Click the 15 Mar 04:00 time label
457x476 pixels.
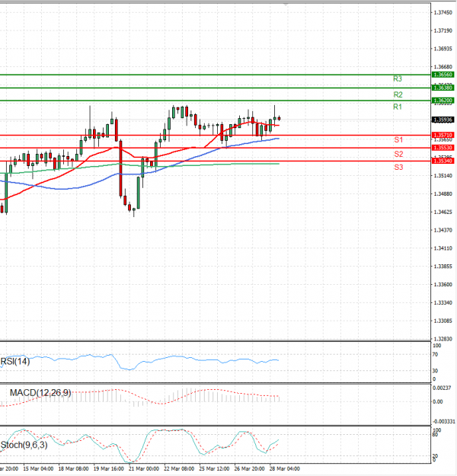pyautogui.click(x=38, y=469)
